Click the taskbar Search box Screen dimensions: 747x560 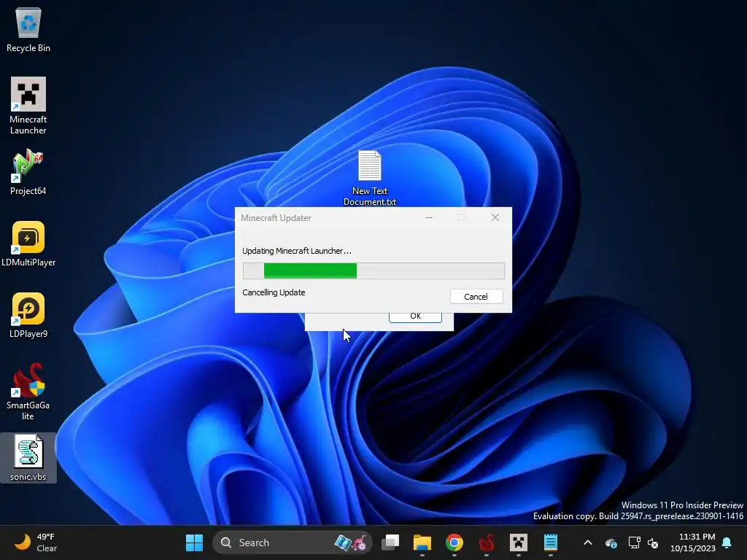point(292,542)
